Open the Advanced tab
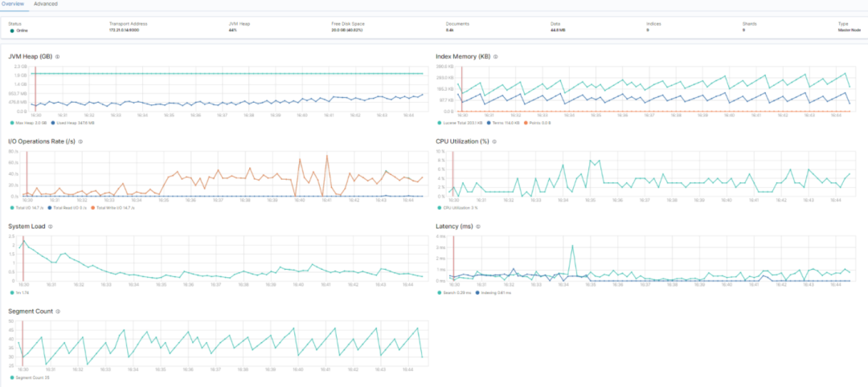Viewport: 868px width, 387px height. 45,4
